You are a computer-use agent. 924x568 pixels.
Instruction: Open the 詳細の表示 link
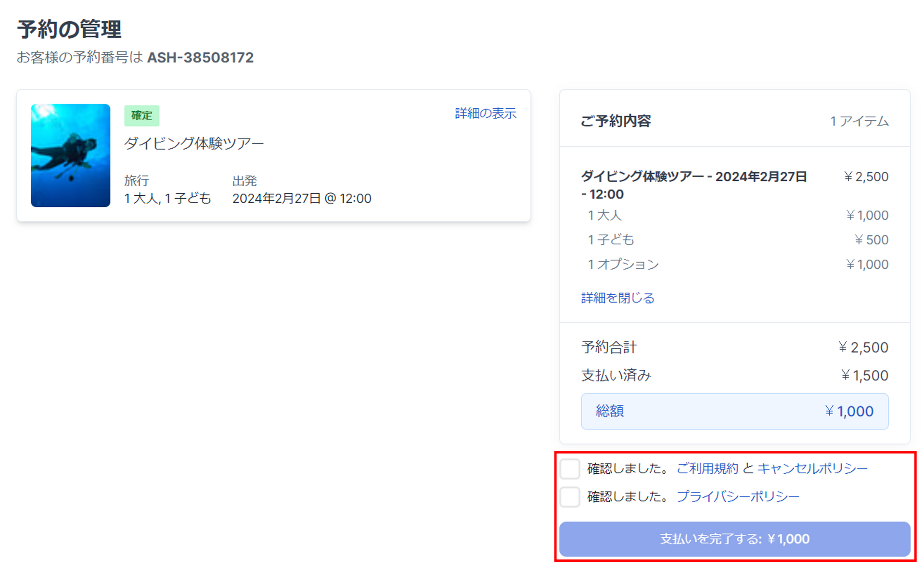click(485, 114)
